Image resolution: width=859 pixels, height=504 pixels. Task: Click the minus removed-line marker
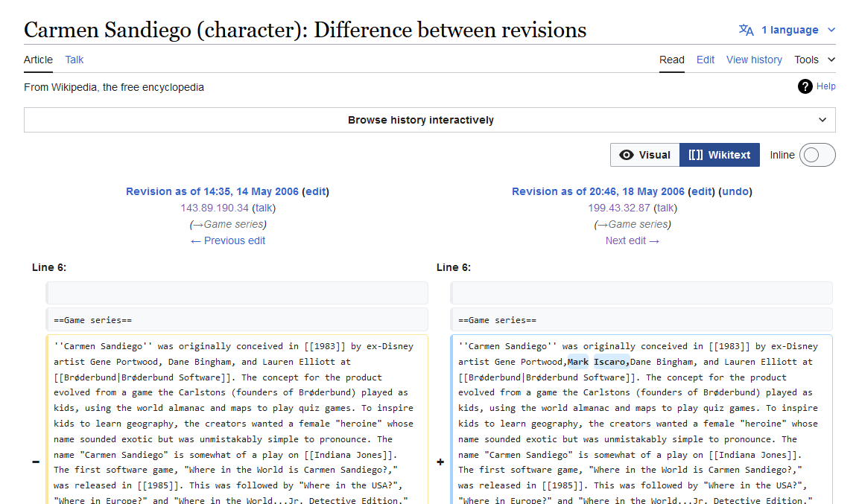[x=36, y=462]
